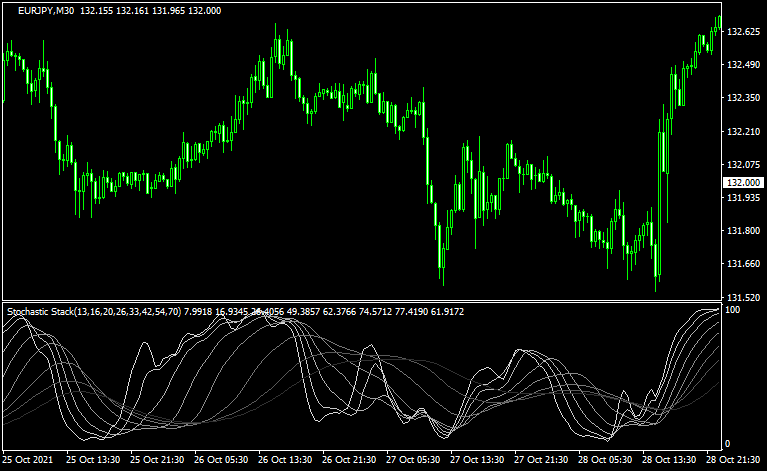
Task: Select the 26 Oct 13:30 time label
Action: click(x=286, y=460)
